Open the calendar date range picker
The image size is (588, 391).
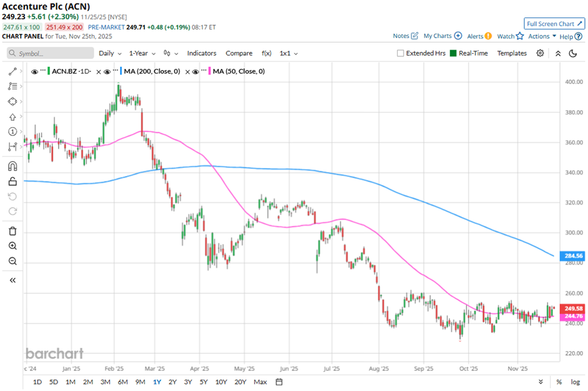[279, 382]
